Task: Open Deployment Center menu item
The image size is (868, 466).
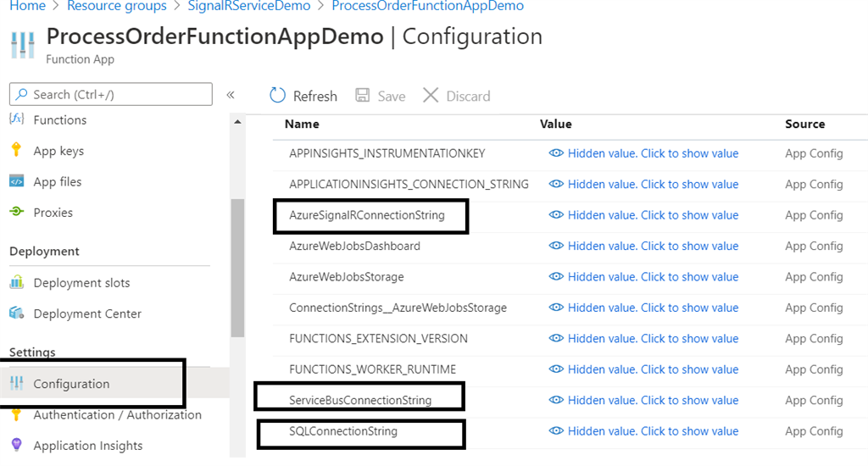Action: coord(87,313)
